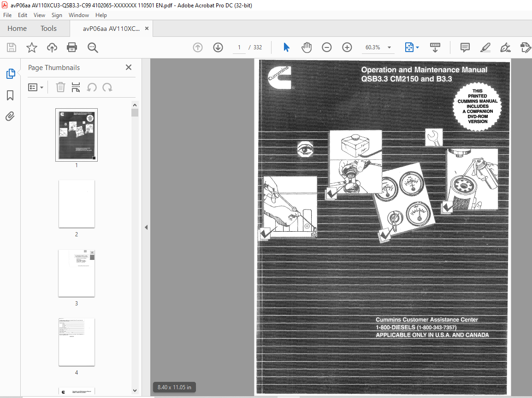
Task: Select page 2 thumbnail
Action: tap(77, 204)
